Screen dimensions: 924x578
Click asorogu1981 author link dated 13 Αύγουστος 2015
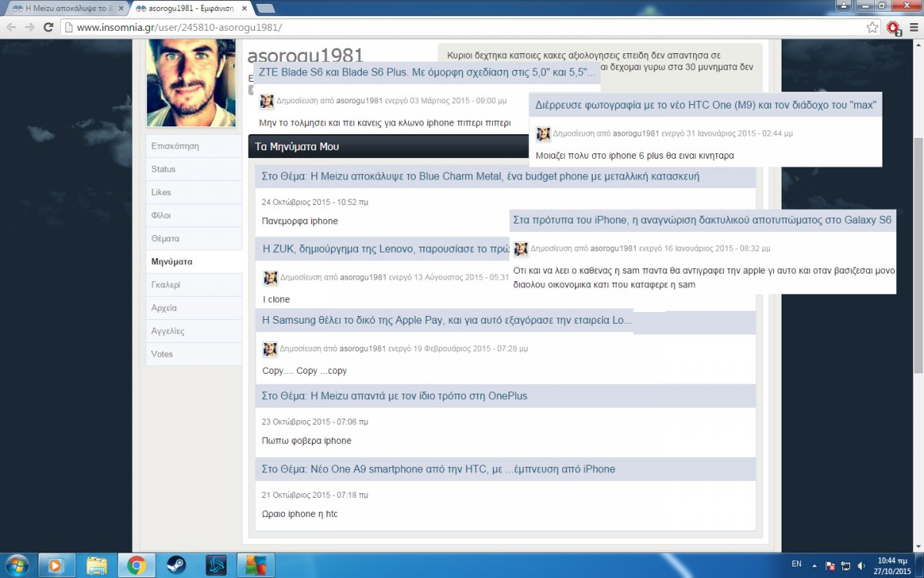point(363,277)
